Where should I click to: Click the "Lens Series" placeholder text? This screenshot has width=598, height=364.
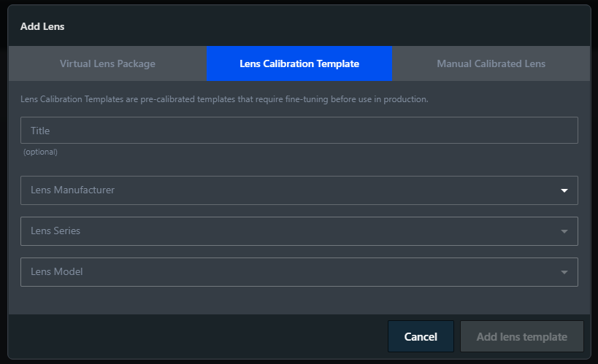(x=55, y=231)
